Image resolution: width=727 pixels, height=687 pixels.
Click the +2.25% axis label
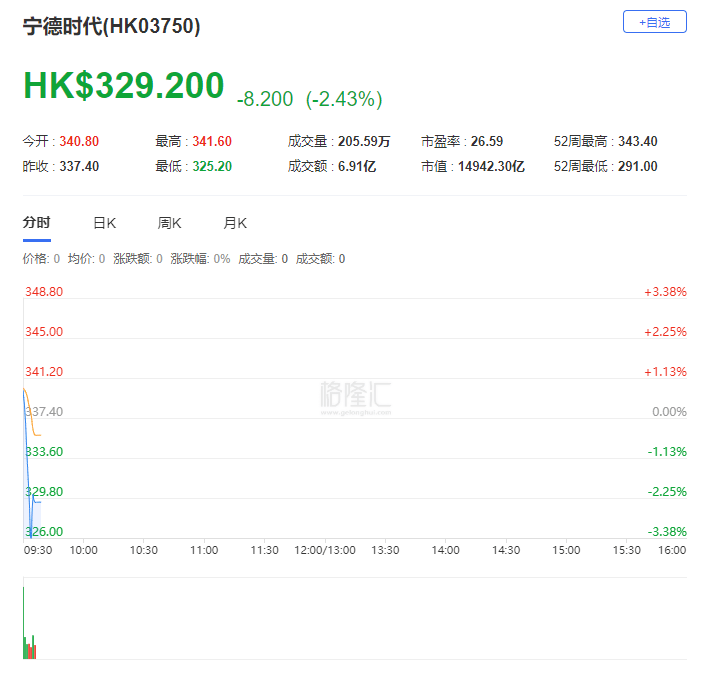665,331
